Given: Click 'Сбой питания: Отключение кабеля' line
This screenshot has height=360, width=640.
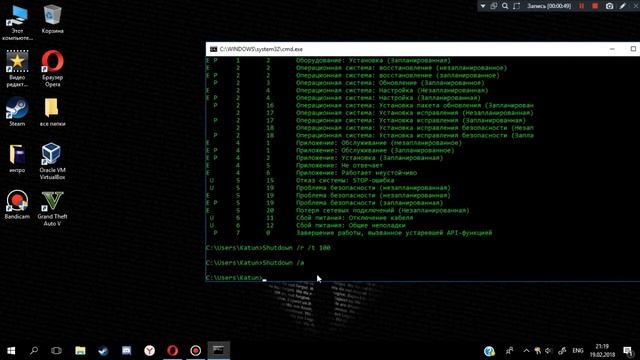Looking at the screenshot, I should coord(354,218).
